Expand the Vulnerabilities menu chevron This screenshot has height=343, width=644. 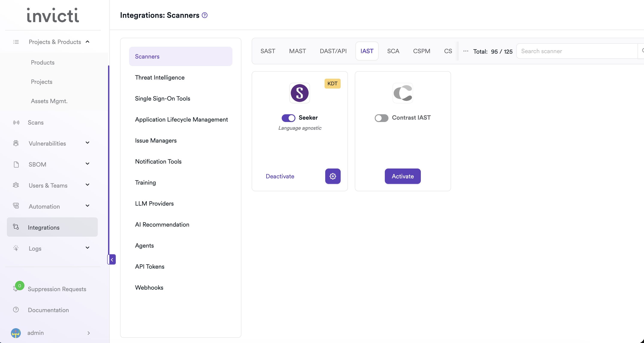click(87, 143)
